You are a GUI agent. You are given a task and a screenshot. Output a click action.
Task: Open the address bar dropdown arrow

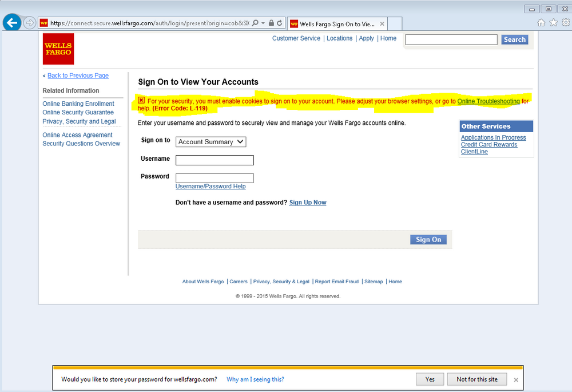[x=263, y=23]
